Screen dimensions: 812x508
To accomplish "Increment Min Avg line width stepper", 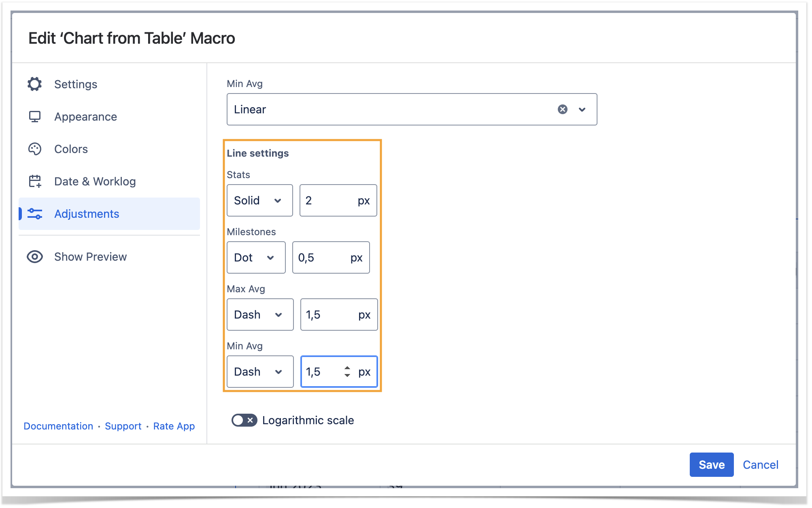I will coord(347,368).
